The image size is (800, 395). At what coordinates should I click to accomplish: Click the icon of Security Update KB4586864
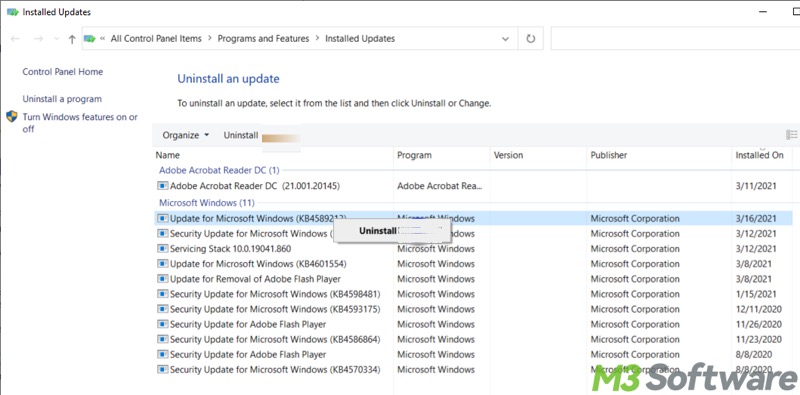click(162, 339)
